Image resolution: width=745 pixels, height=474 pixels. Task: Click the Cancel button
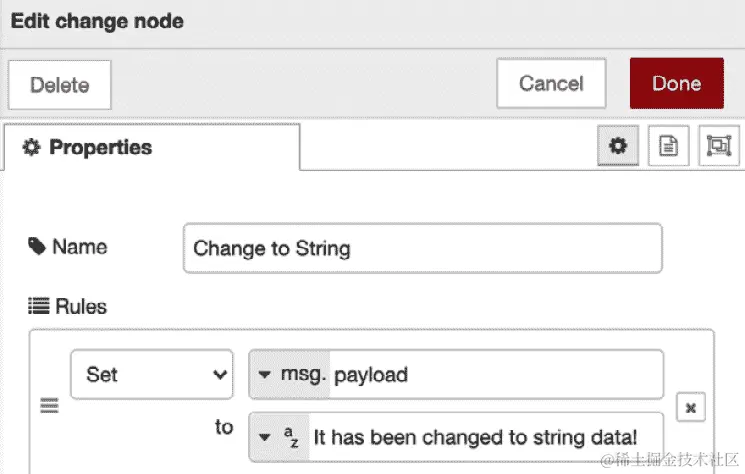[x=551, y=84]
